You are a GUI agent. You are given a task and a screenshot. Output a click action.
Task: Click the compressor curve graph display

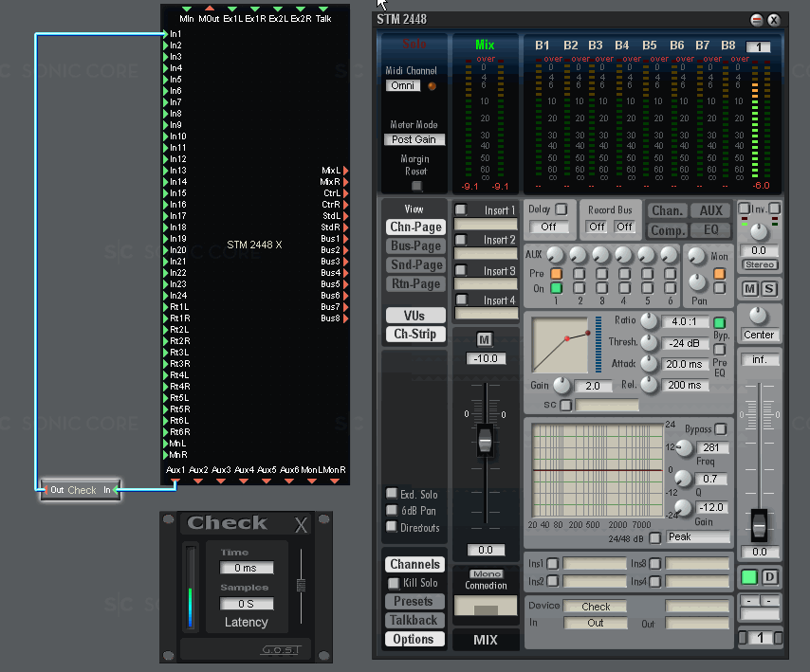560,345
